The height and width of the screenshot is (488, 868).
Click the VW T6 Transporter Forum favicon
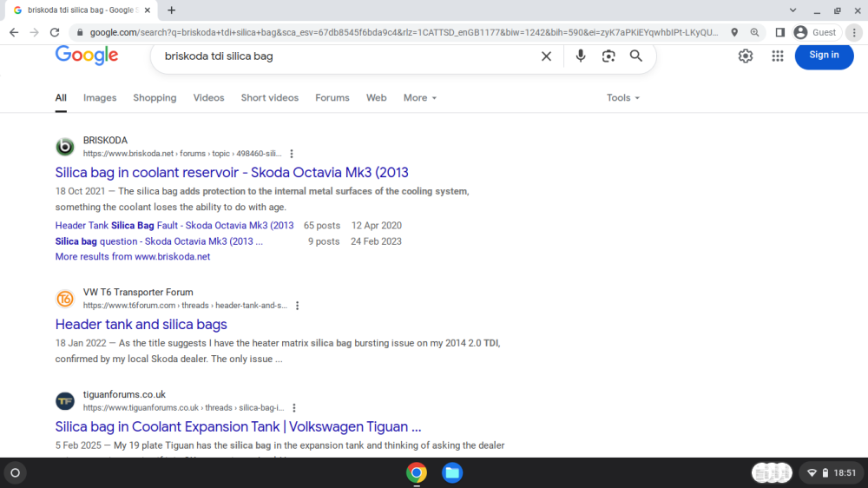65,299
